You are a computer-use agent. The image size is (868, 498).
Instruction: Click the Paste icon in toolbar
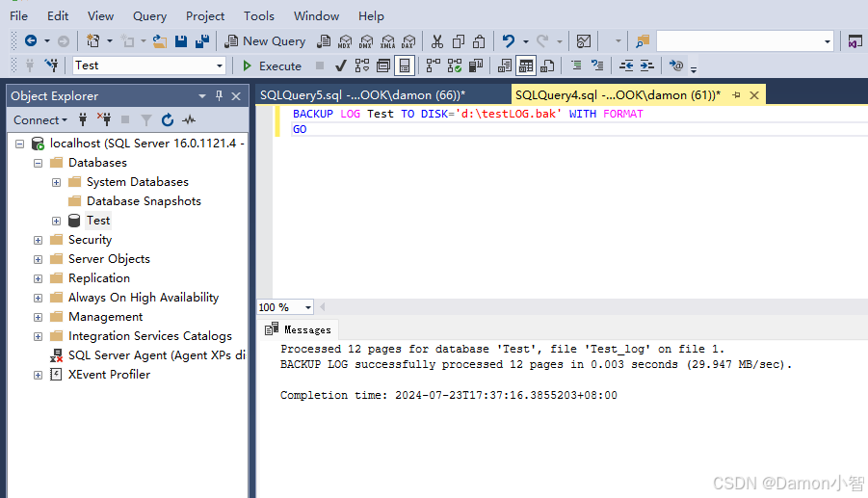[480, 41]
